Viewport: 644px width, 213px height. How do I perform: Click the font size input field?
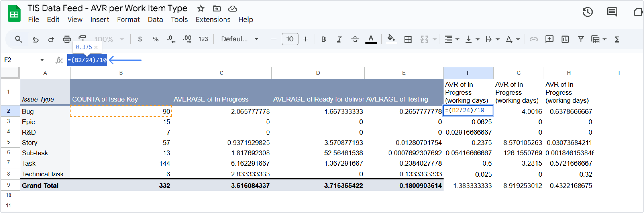pos(290,39)
